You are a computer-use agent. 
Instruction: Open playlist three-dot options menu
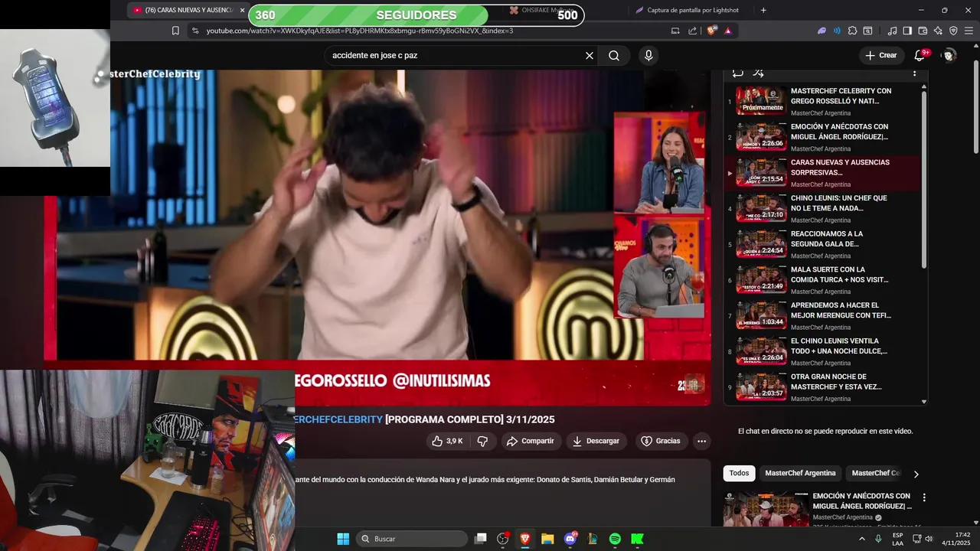914,73
